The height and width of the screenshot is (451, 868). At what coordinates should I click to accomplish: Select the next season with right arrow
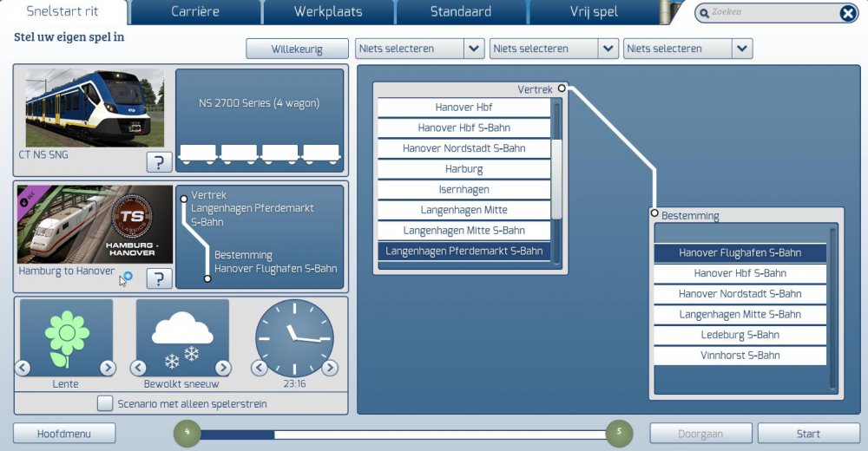tap(108, 368)
